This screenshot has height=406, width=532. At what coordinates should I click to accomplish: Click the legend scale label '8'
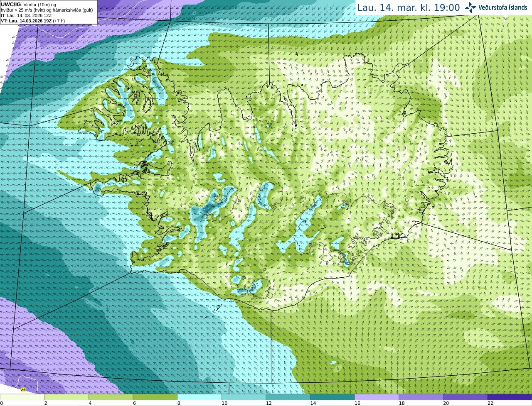(179, 403)
